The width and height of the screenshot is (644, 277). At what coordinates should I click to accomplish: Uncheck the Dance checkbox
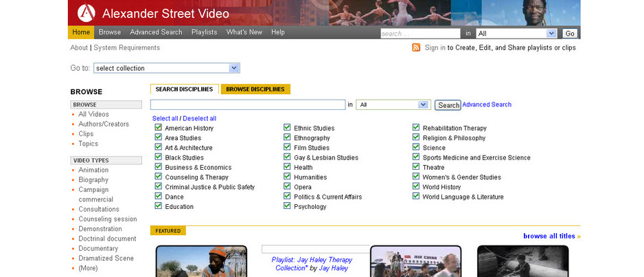[x=159, y=197]
